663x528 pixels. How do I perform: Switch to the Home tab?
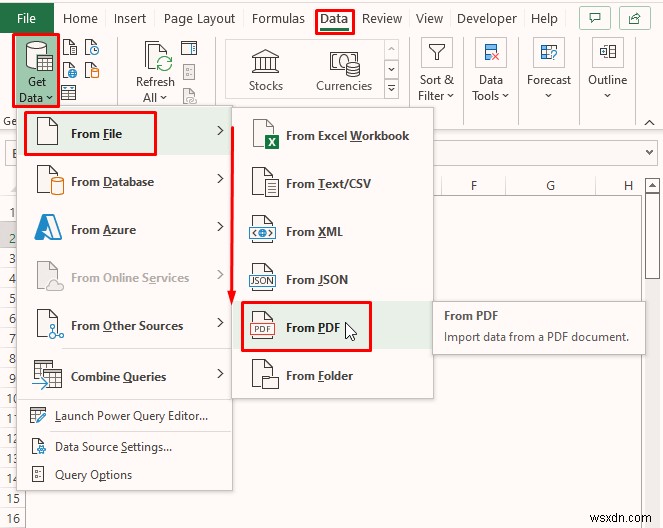(x=80, y=19)
